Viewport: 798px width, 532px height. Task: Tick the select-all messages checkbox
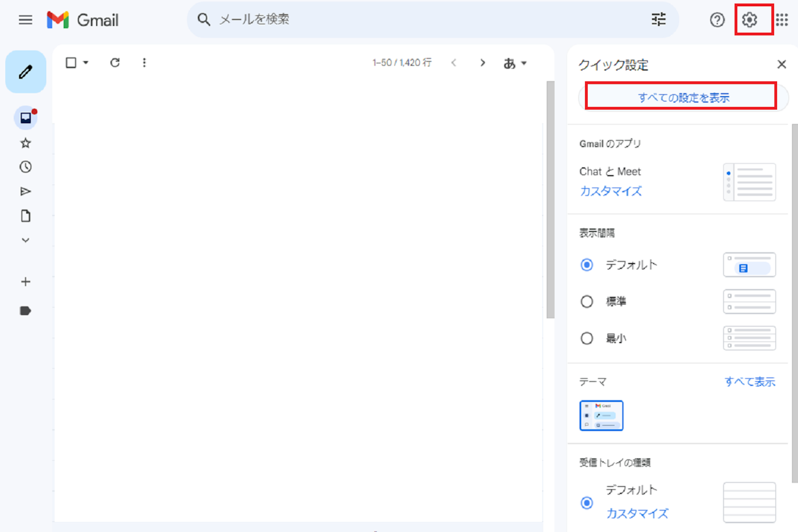coord(71,63)
